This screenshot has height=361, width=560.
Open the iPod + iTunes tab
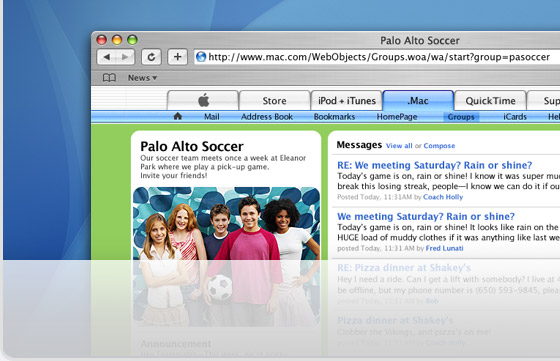pyautogui.click(x=347, y=101)
